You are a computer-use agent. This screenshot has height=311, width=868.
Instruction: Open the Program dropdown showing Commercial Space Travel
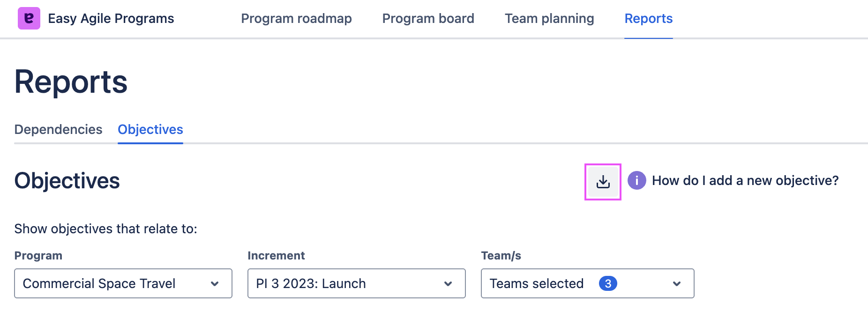coord(123,283)
